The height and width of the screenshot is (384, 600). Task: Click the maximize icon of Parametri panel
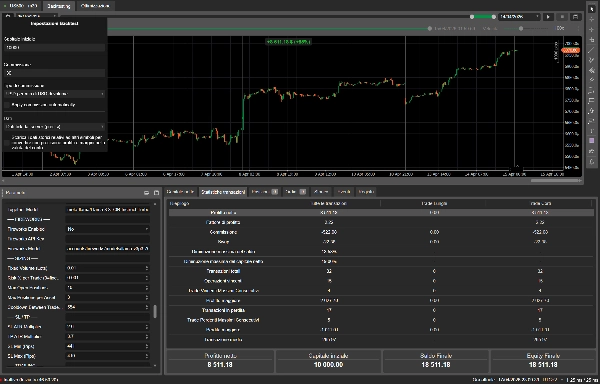tap(156, 192)
